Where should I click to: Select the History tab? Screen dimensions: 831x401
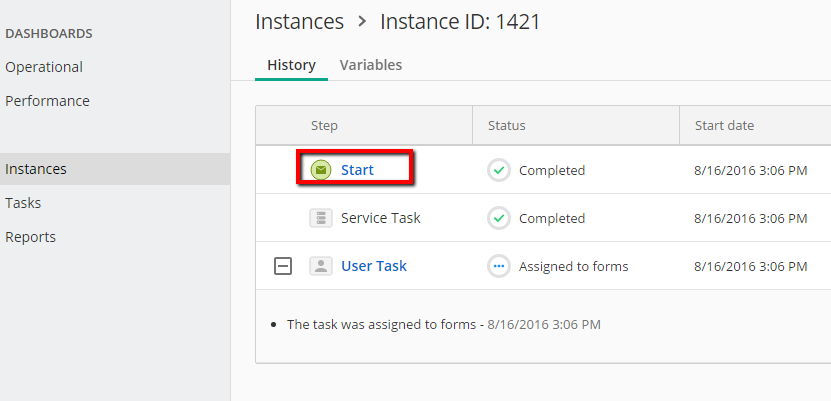pos(291,65)
